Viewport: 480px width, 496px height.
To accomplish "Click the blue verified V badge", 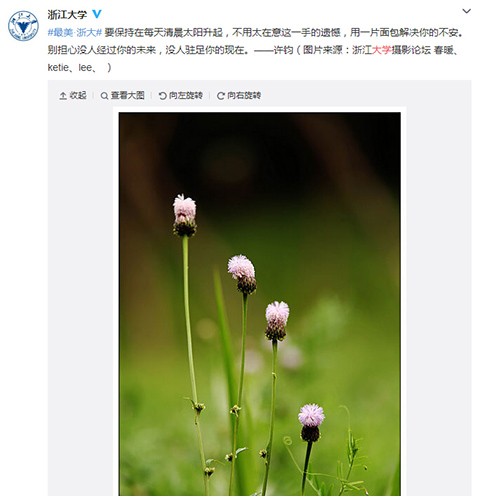I will coord(97,14).
